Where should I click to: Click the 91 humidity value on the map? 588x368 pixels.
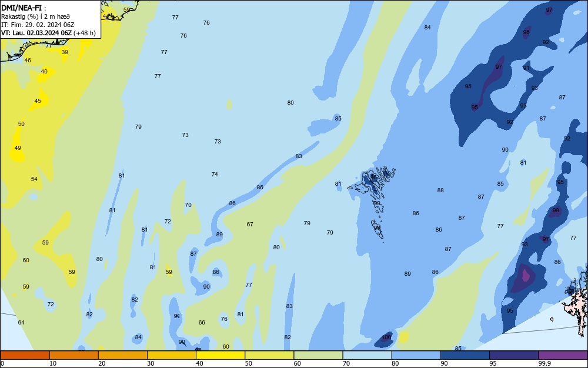(x=526, y=68)
